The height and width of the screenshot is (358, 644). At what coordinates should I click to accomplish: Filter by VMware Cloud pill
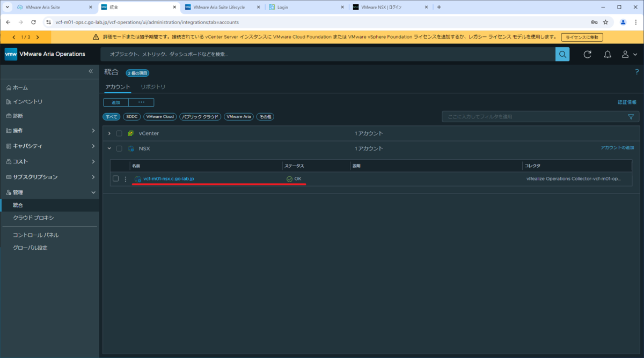point(160,116)
